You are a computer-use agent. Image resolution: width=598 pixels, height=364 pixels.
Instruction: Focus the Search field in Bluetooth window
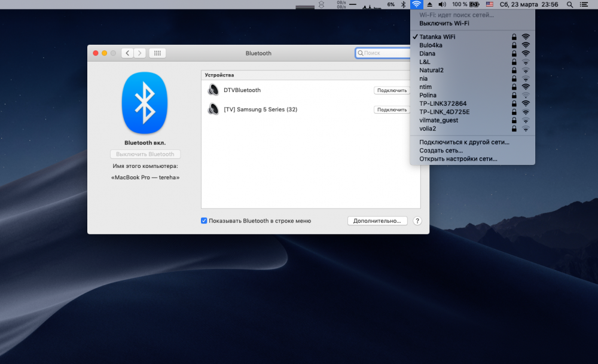383,53
